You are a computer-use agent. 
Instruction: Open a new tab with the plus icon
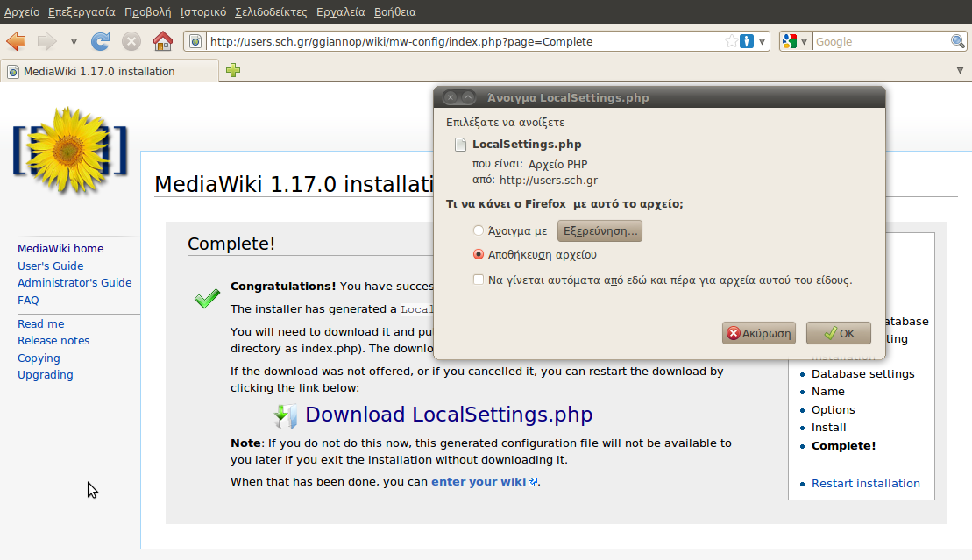pyautogui.click(x=233, y=70)
